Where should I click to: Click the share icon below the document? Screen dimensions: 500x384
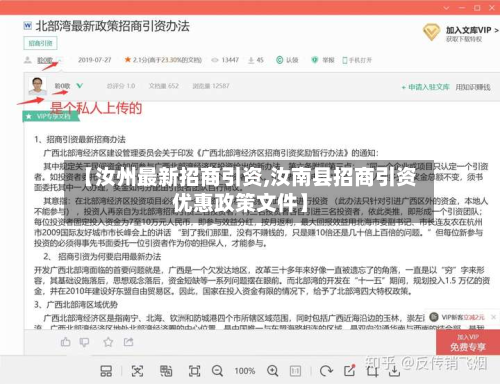tap(128, 342)
